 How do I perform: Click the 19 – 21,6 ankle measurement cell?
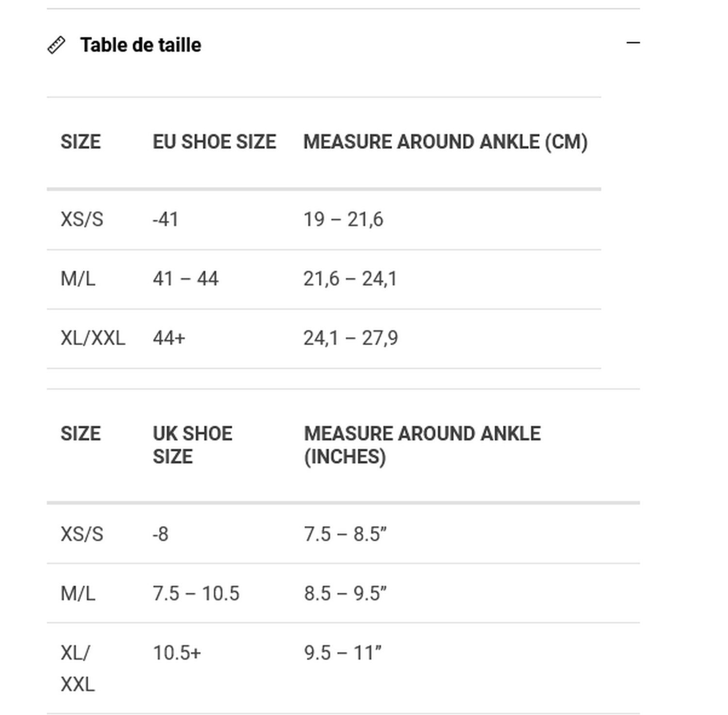point(343,220)
